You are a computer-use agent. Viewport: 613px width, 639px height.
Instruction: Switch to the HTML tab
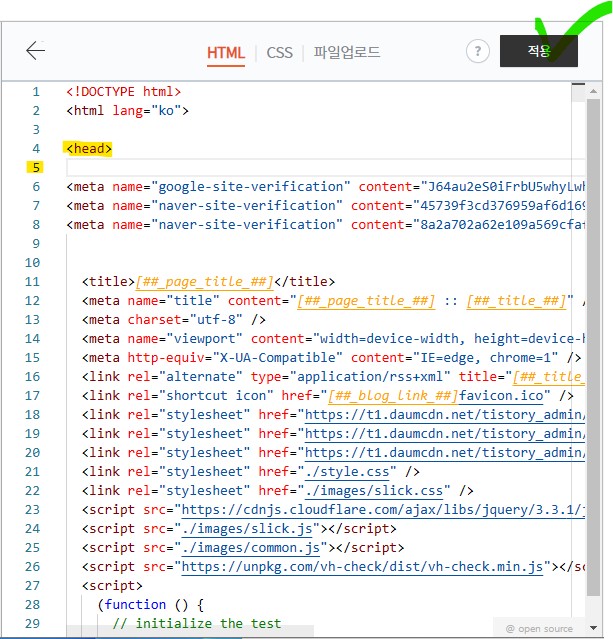click(x=226, y=53)
